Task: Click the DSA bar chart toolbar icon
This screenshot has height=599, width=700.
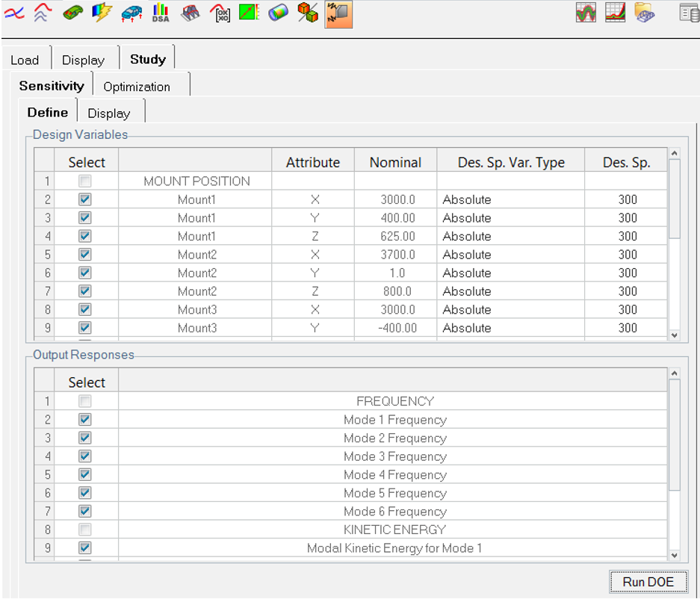Action: pyautogui.click(x=161, y=13)
